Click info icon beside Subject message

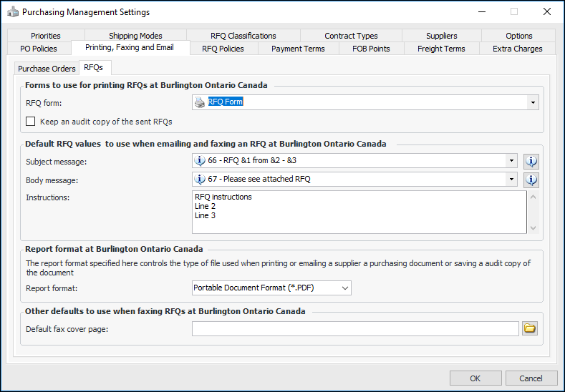pos(531,160)
